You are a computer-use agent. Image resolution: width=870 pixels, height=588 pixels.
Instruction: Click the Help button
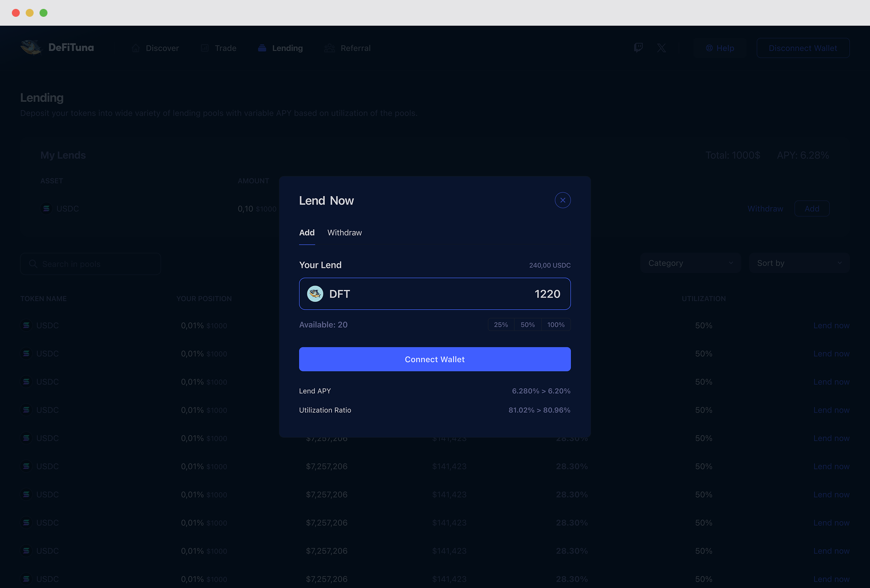coord(720,48)
